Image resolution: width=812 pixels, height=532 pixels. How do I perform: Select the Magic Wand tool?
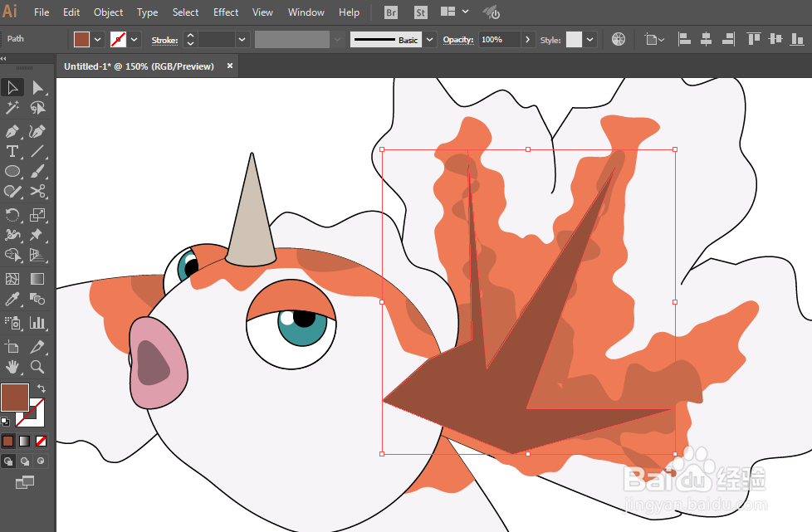[12, 108]
